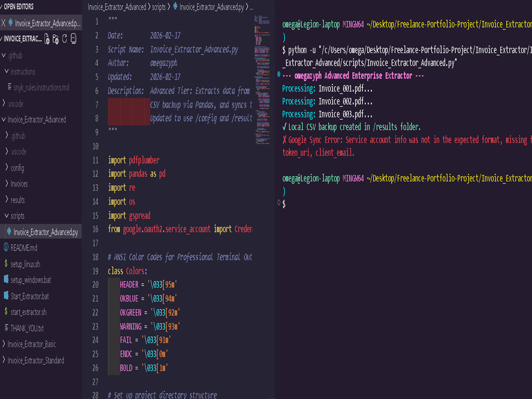
Task: Collapse the OPEN EDITORS section
Action: [2, 6]
